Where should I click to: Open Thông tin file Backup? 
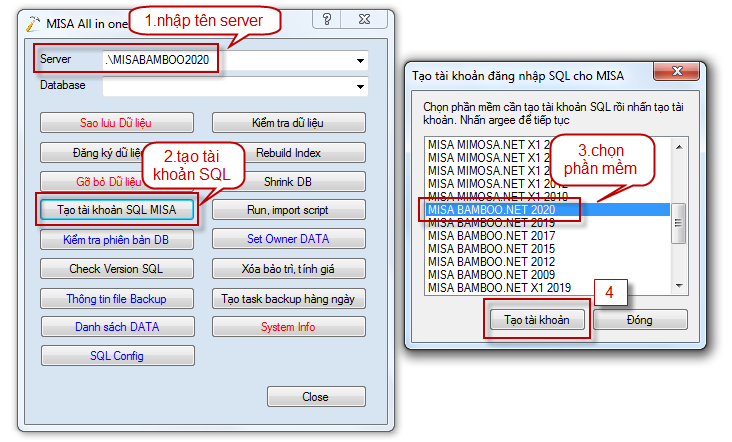click(x=117, y=299)
